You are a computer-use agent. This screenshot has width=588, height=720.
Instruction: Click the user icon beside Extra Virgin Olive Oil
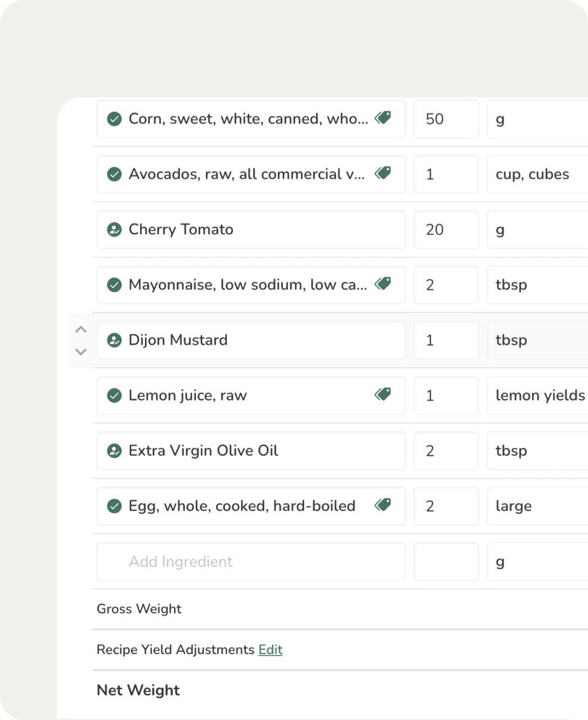[114, 450]
